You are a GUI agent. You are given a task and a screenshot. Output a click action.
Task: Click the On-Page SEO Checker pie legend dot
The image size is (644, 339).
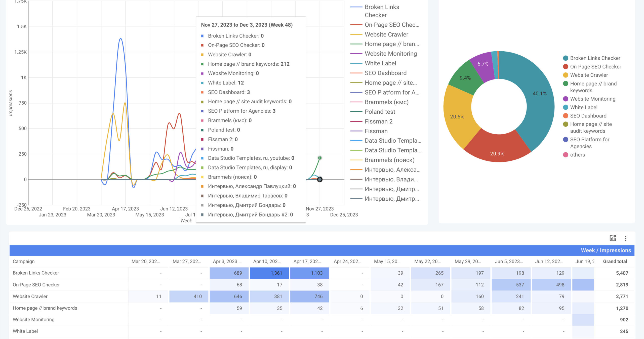(x=566, y=67)
